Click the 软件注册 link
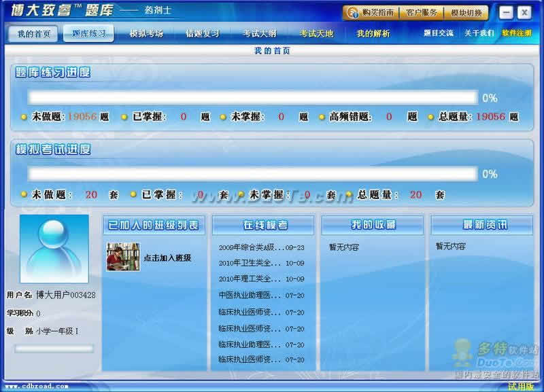The width and height of the screenshot is (544, 392). point(517,33)
